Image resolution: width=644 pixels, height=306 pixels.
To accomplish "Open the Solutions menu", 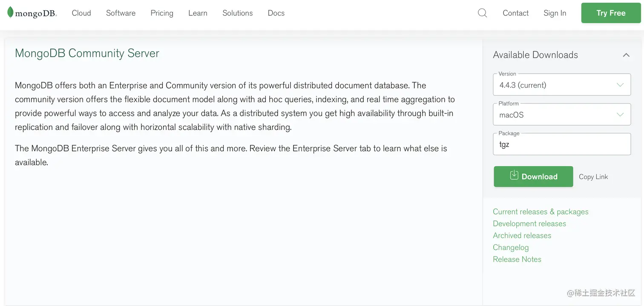I will [x=237, y=13].
